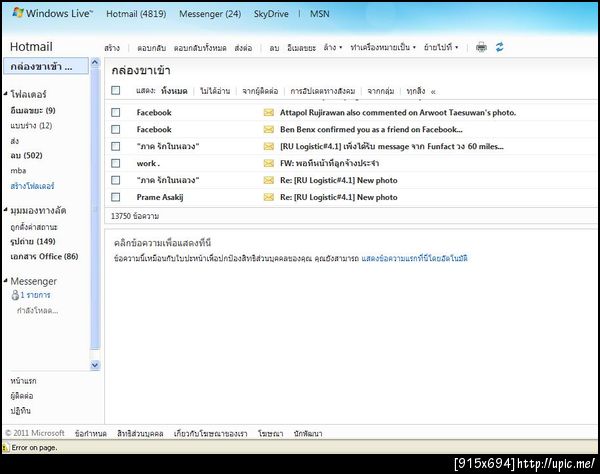Click นักพัฒนา developers footer link
Viewport: 600px width, 474px height.
308,433
